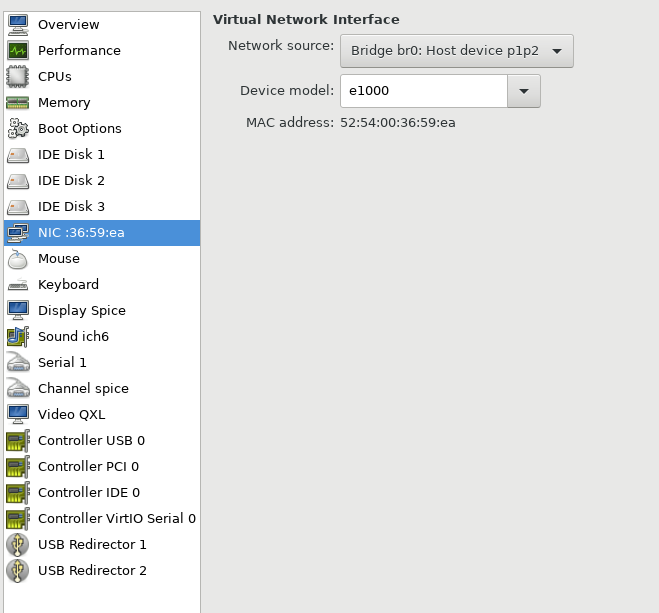Click the USB Redirector 1 icon

pos(18,545)
